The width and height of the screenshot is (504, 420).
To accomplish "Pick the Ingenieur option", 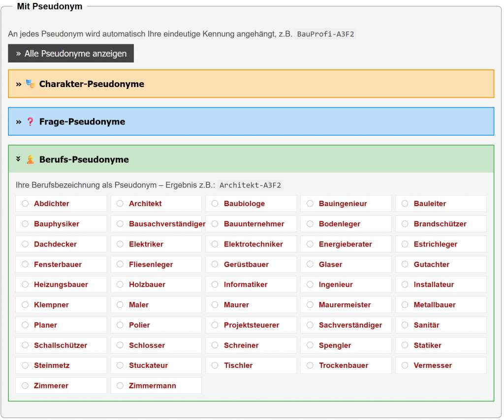I will coord(310,284).
